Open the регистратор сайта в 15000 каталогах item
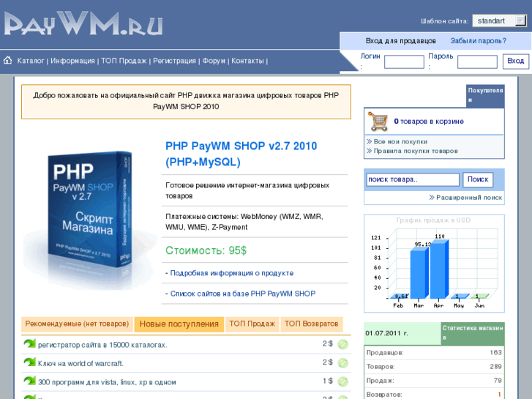532x399 pixels. pyautogui.click(x=102, y=345)
